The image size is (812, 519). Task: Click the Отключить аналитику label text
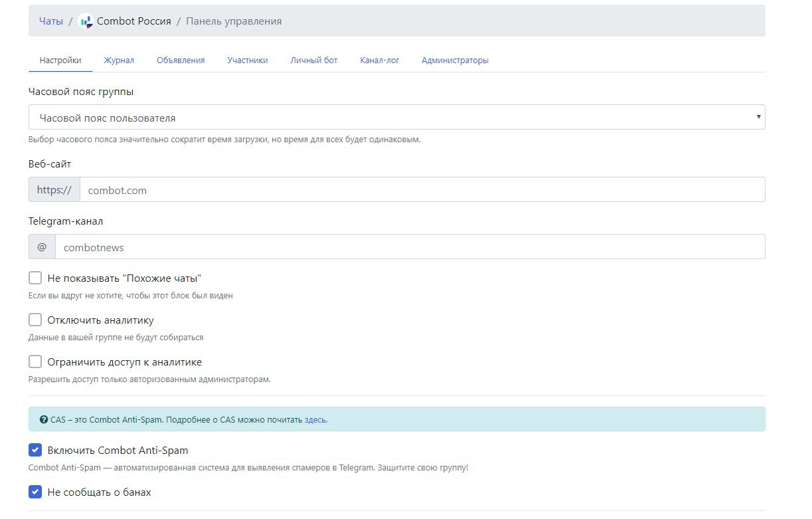pyautogui.click(x=101, y=320)
